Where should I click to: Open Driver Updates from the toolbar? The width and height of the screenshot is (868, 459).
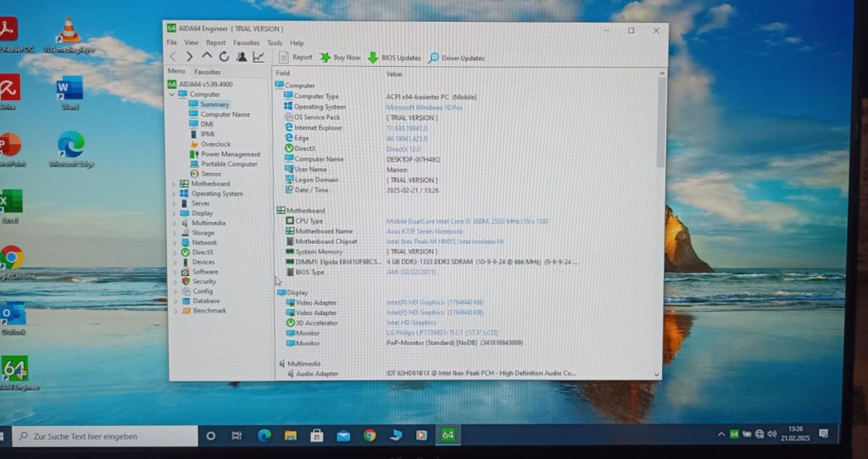click(457, 58)
